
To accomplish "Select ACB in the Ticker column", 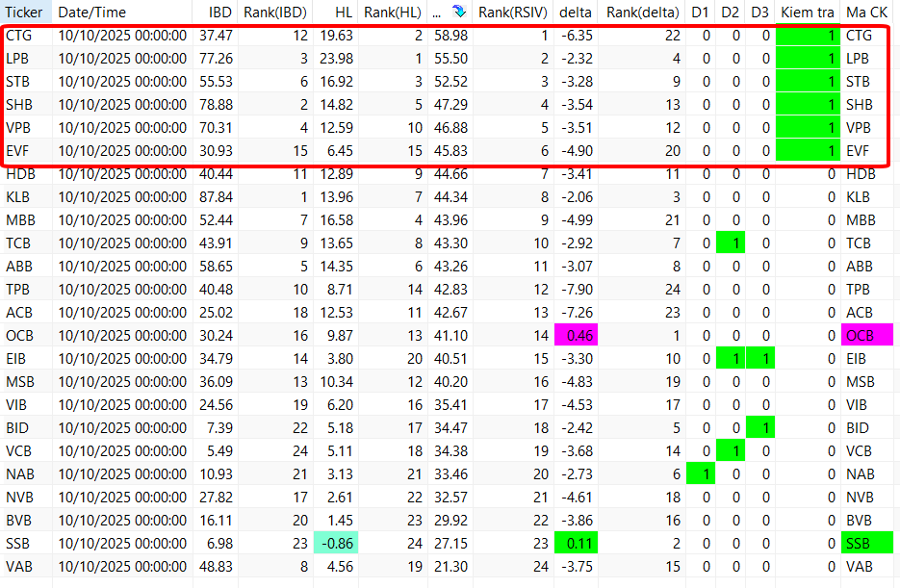I will tap(19, 313).
